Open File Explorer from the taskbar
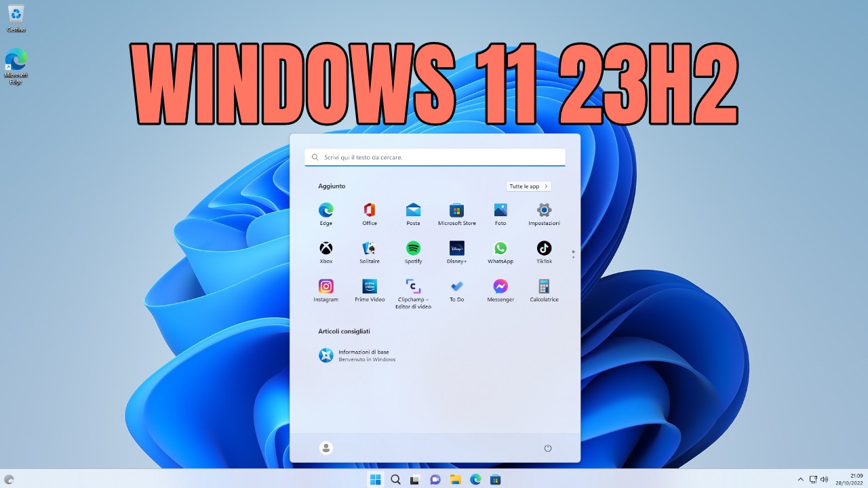The image size is (868, 488). coord(456,480)
